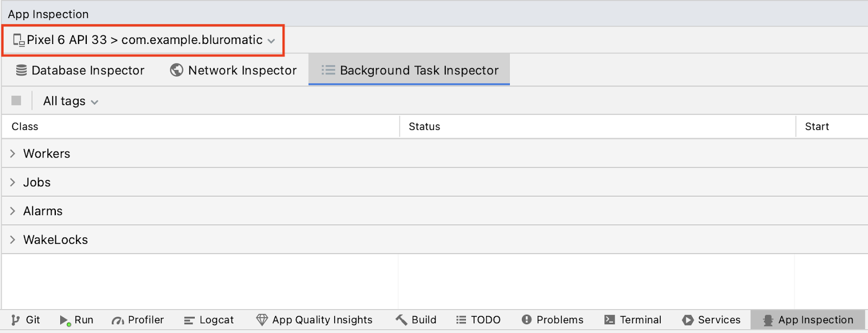Show the Logcat tool window
868x333 pixels.
[209, 320]
